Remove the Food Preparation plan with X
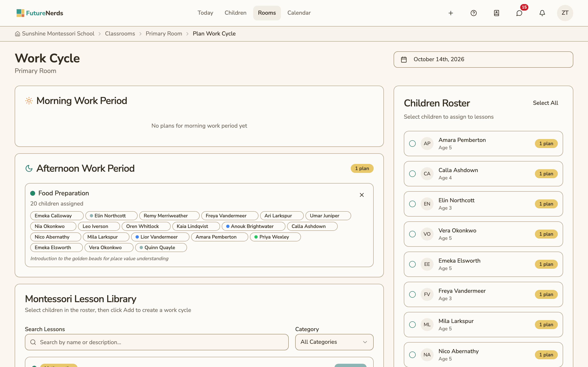Viewport: 588px width, 367px height. tap(362, 195)
